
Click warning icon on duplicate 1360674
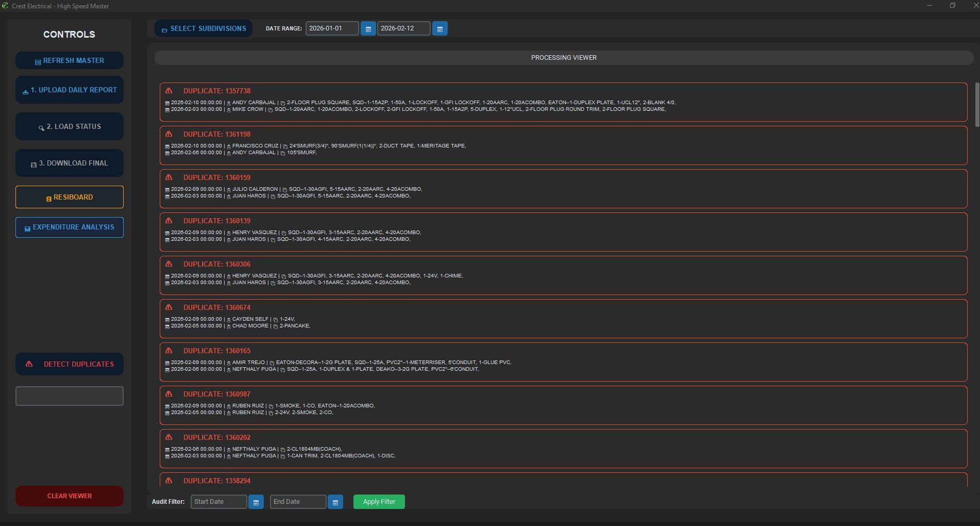[168, 307]
